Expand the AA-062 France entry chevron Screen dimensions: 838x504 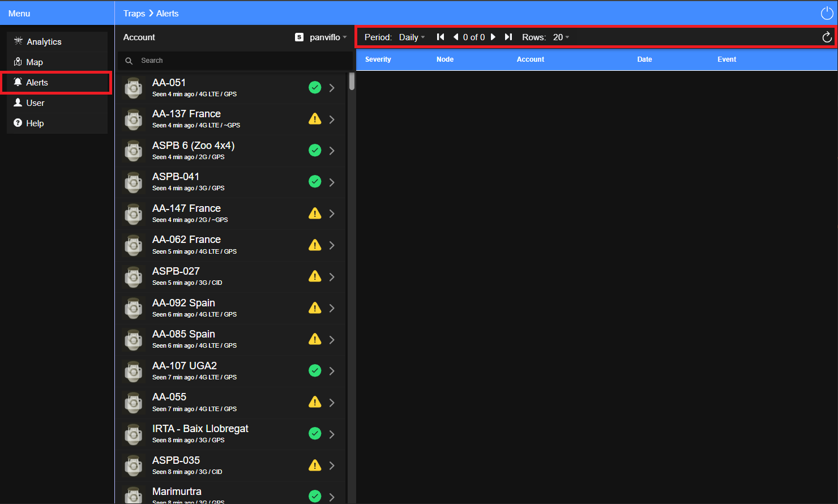tap(332, 245)
